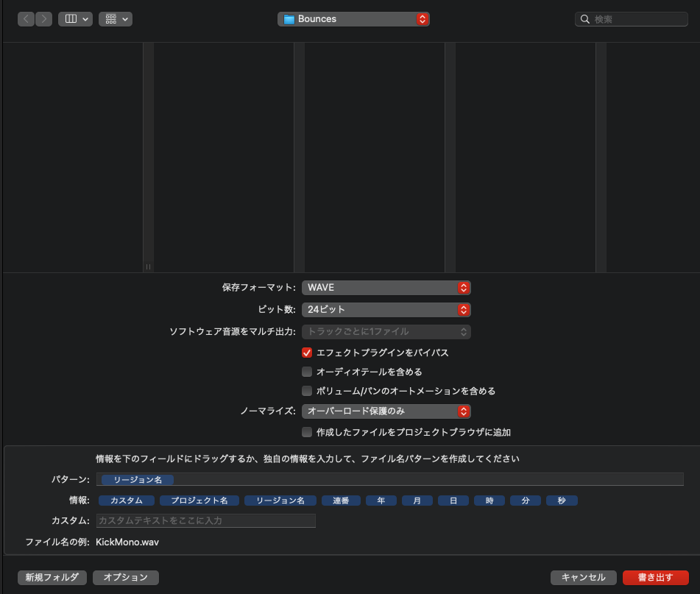Enable オーディオテールを含める checkbox

(x=307, y=372)
